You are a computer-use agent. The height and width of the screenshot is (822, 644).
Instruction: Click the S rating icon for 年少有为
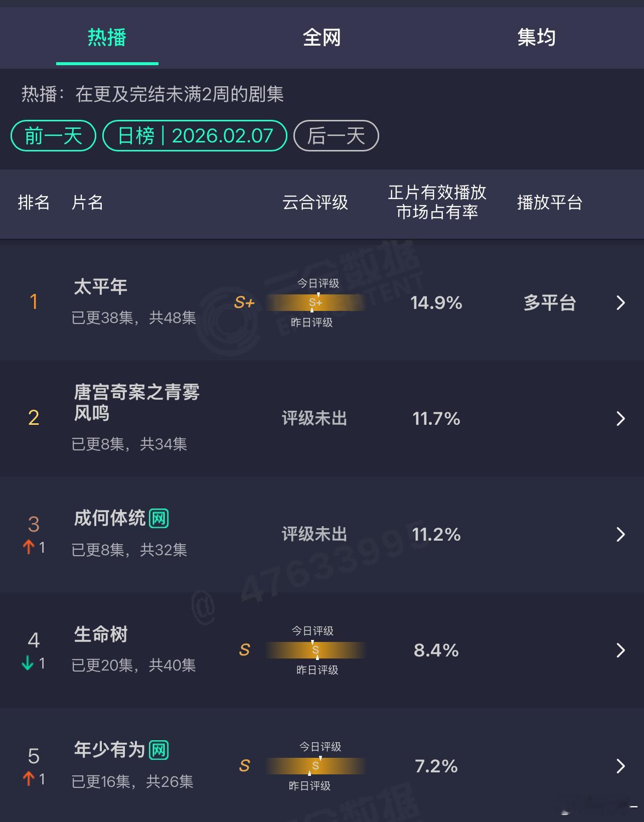pos(244,766)
